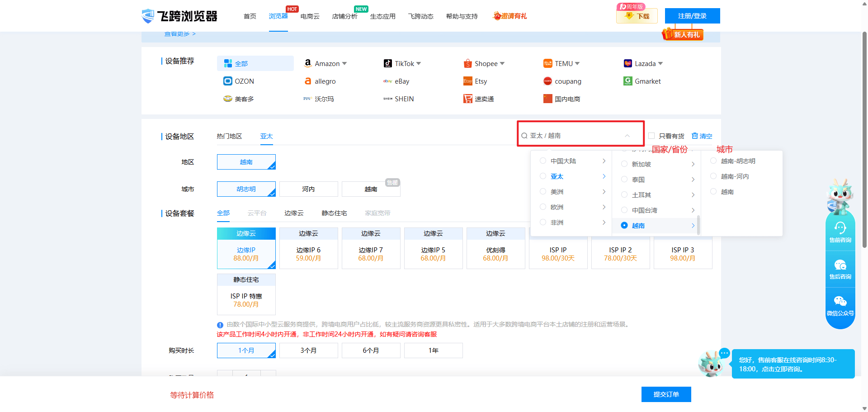Select the Singapore radio option
The width and height of the screenshot is (868, 412).
click(x=624, y=164)
